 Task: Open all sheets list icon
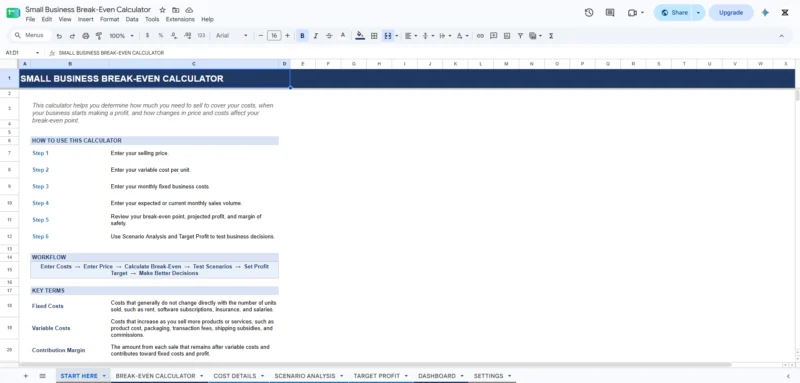[42, 376]
